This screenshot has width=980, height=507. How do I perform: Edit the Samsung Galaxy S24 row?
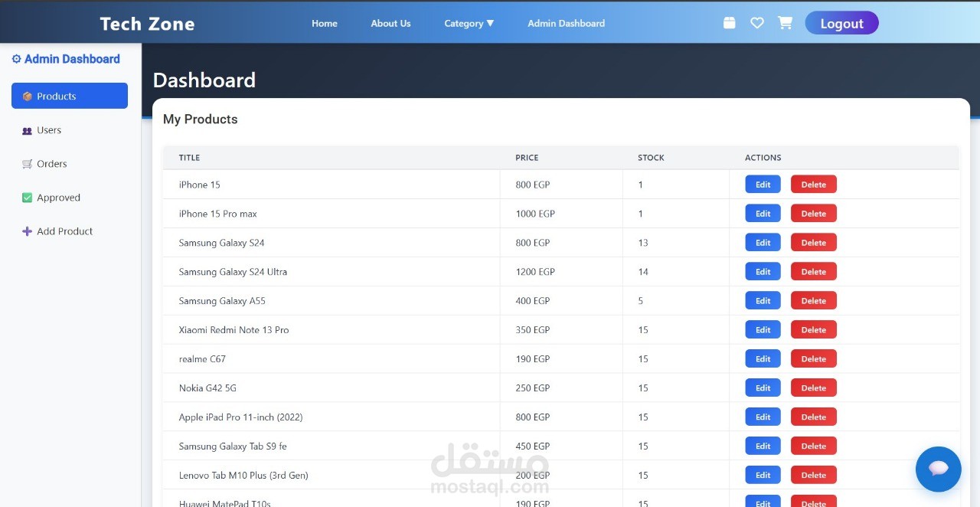click(x=763, y=243)
